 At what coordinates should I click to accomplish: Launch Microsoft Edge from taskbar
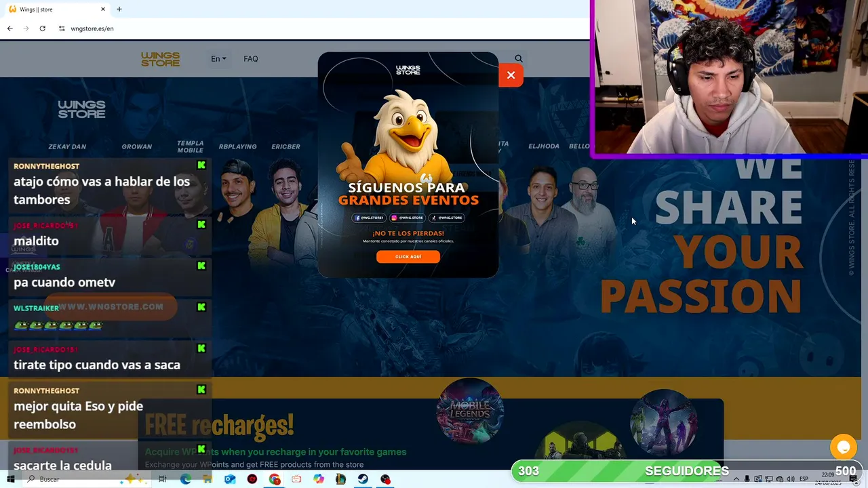coord(185,479)
